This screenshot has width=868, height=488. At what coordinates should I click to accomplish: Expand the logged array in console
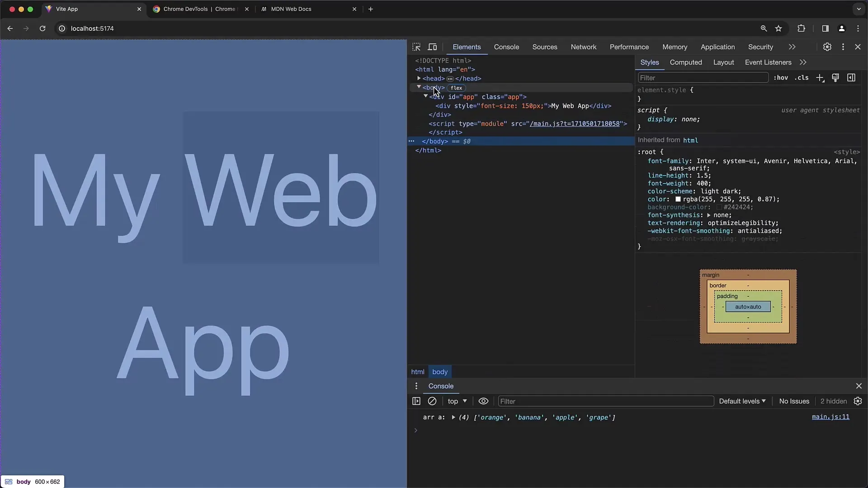[453, 418]
